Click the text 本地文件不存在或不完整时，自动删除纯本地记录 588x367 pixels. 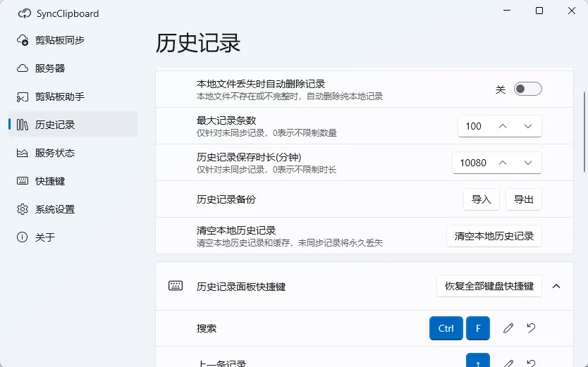click(x=290, y=97)
